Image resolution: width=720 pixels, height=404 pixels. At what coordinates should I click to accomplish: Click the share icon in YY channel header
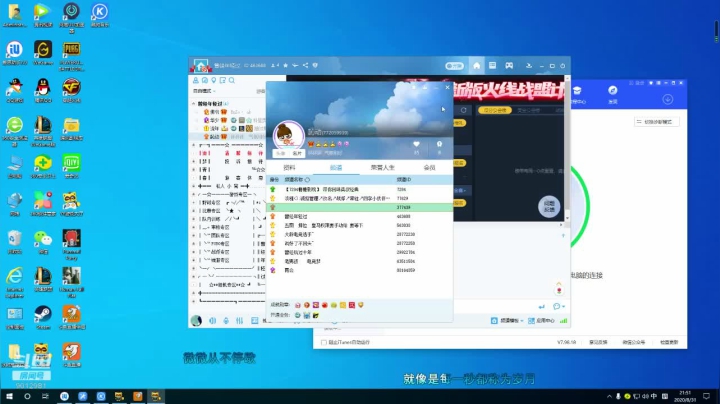[305, 65]
